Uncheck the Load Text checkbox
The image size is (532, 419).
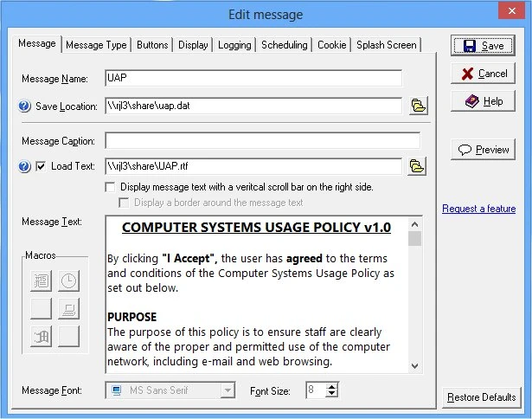pos(42,166)
